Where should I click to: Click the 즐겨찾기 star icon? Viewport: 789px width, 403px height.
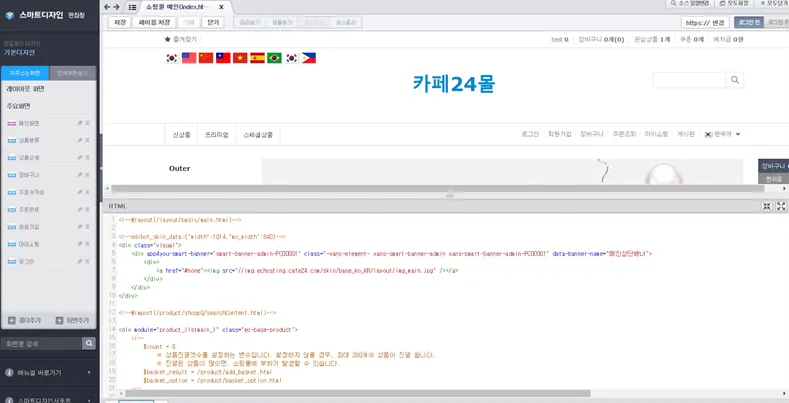point(168,39)
